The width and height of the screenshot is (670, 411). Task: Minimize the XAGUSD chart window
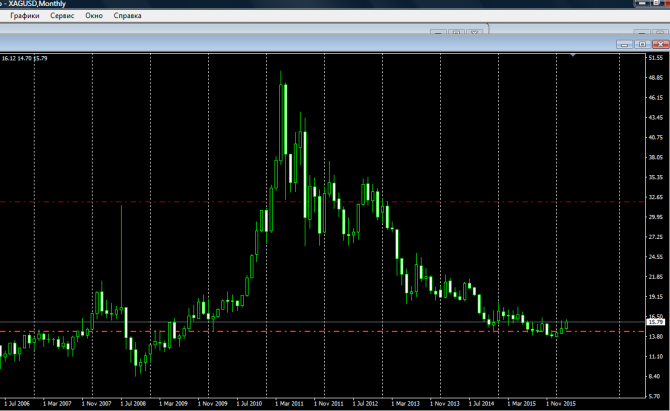[x=624, y=44]
